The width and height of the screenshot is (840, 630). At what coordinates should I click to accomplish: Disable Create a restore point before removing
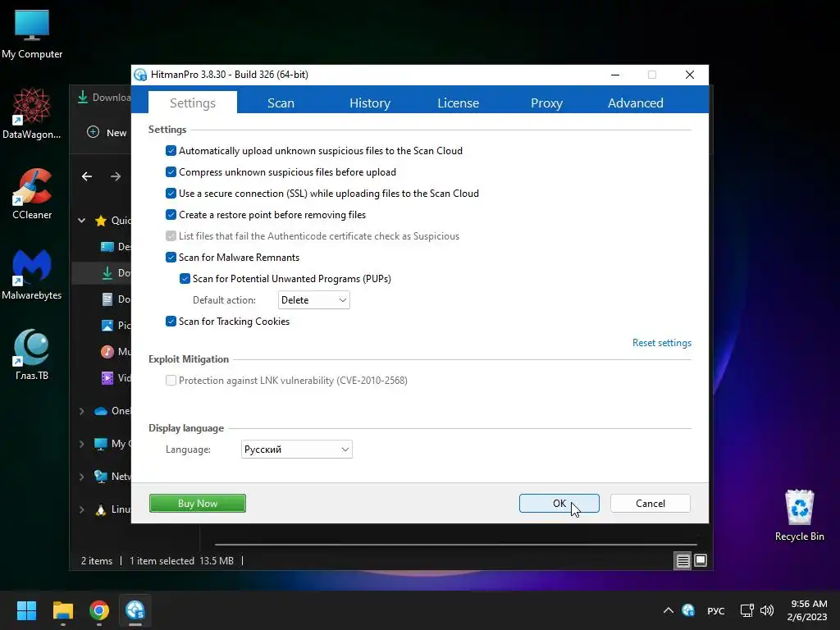coord(171,215)
